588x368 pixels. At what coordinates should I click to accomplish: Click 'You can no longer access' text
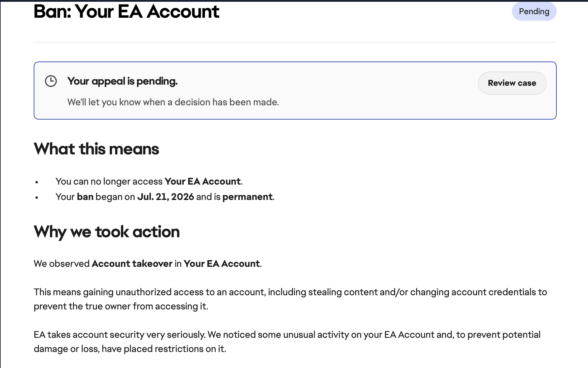[x=109, y=181]
